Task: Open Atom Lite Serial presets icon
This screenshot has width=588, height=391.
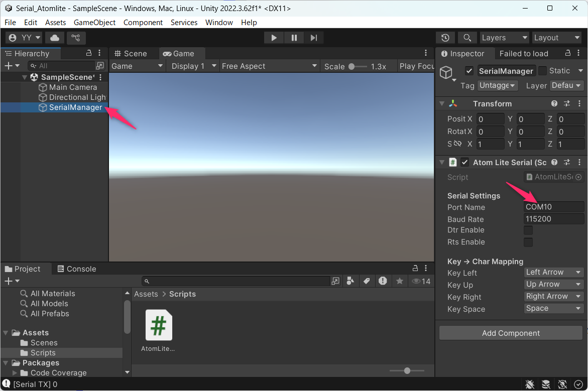Action: pos(566,162)
